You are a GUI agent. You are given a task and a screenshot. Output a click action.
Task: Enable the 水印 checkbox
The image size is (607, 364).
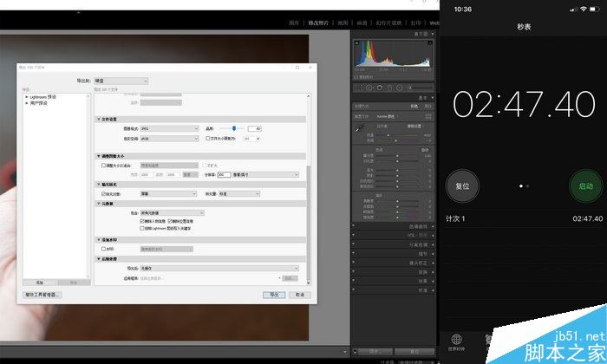(x=103, y=249)
